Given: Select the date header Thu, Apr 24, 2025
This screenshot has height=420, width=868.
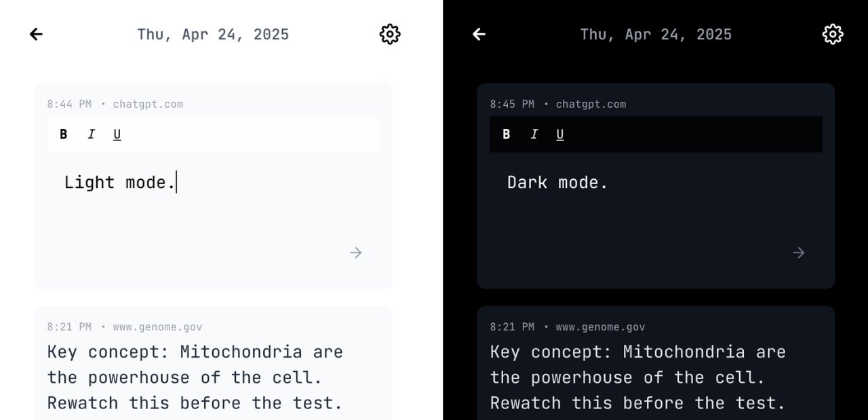Looking at the screenshot, I should click(x=213, y=34).
